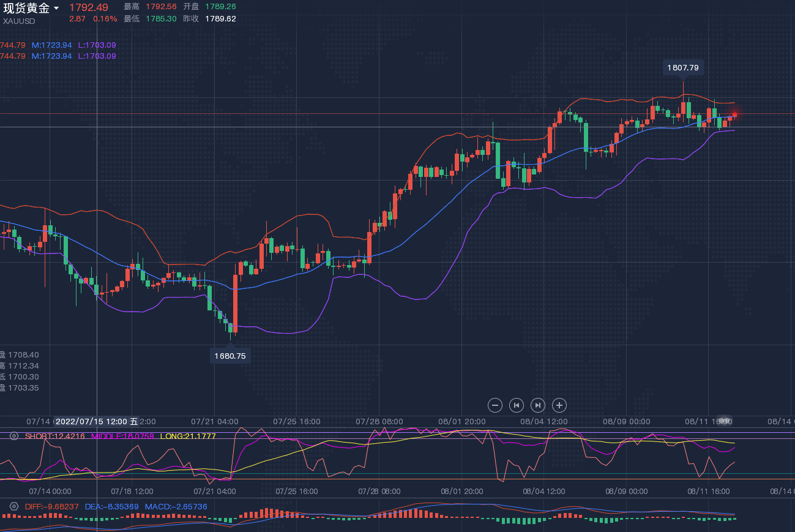Zoom in the chart with plus button

coord(559,405)
